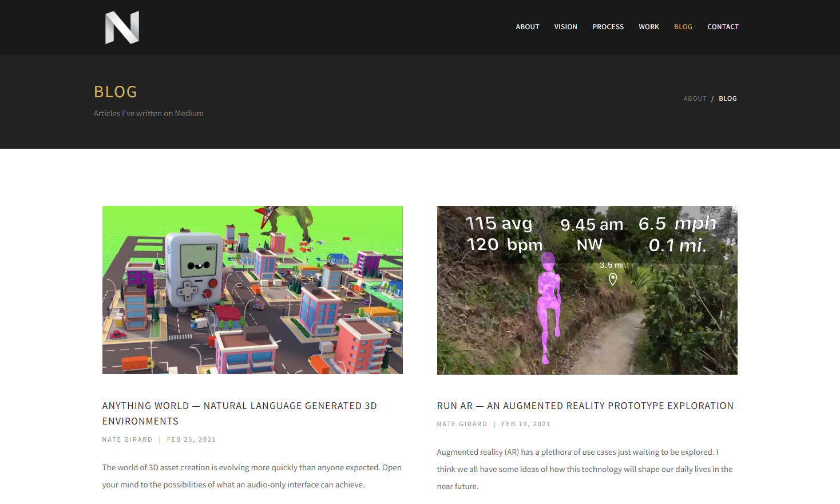Select the FEB 25, 2021 date link
This screenshot has height=504, width=840.
(191, 439)
